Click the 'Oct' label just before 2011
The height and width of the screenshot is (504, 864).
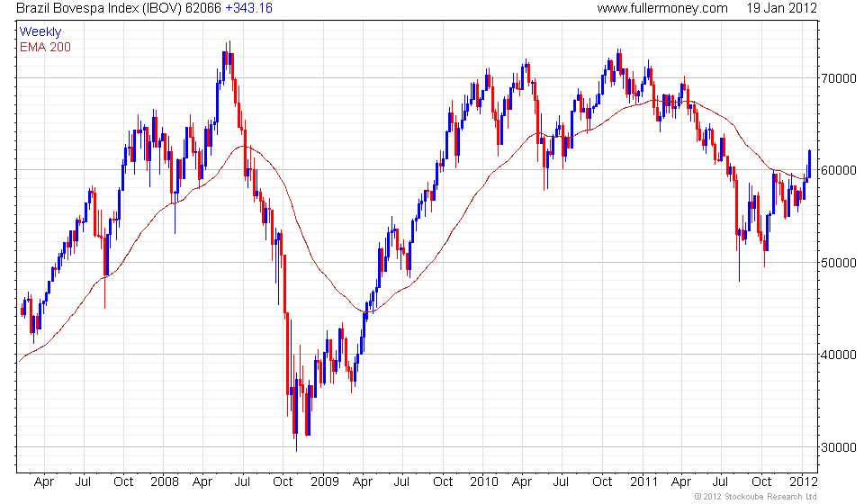tap(602, 481)
